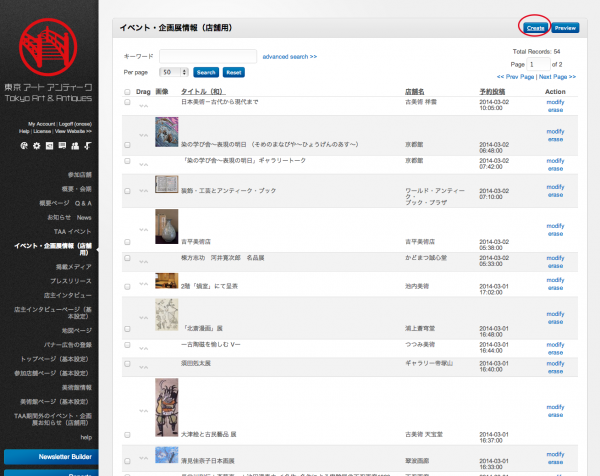Image resolution: width=600 pixels, height=476 pixels.
Task: Click the keyword search input field
Action: [x=208, y=56]
